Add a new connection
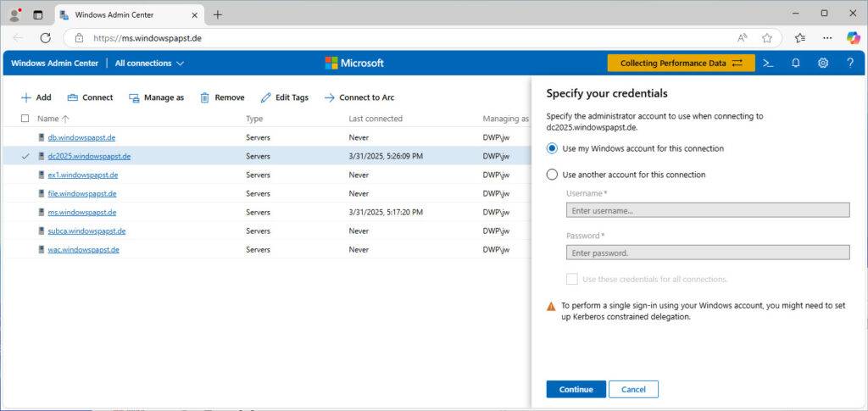 tap(36, 97)
